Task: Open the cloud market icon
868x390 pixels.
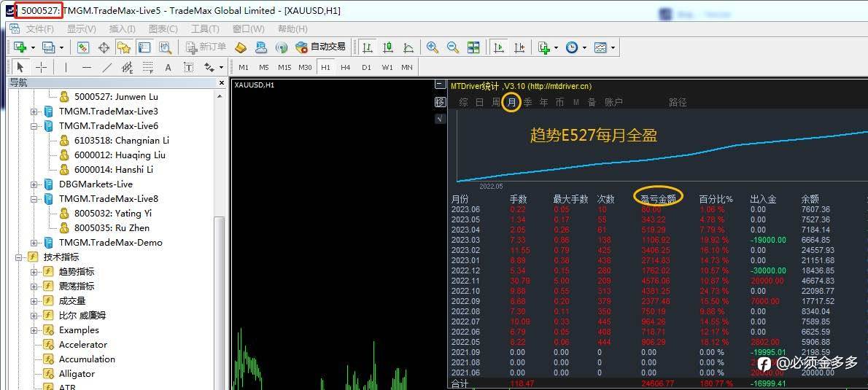Action: (x=261, y=47)
